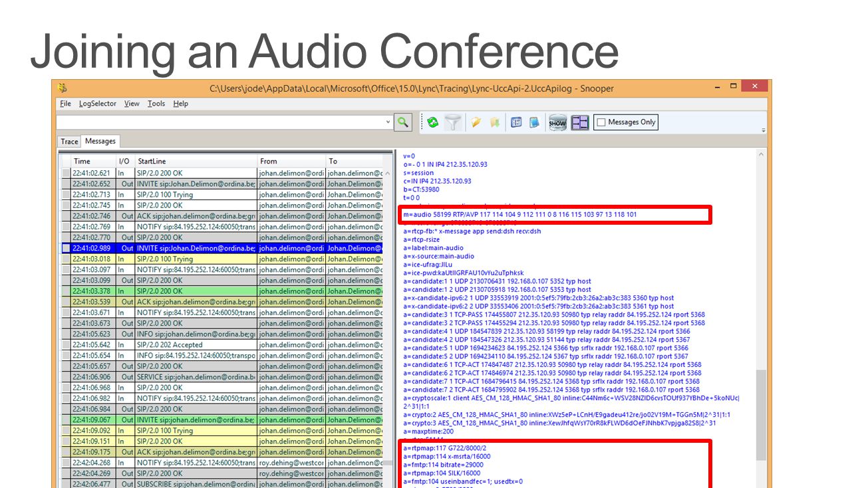Screen dimensions: 868x488
Task: Select the INVITE message at 22:41:02.652
Action: [221, 183]
